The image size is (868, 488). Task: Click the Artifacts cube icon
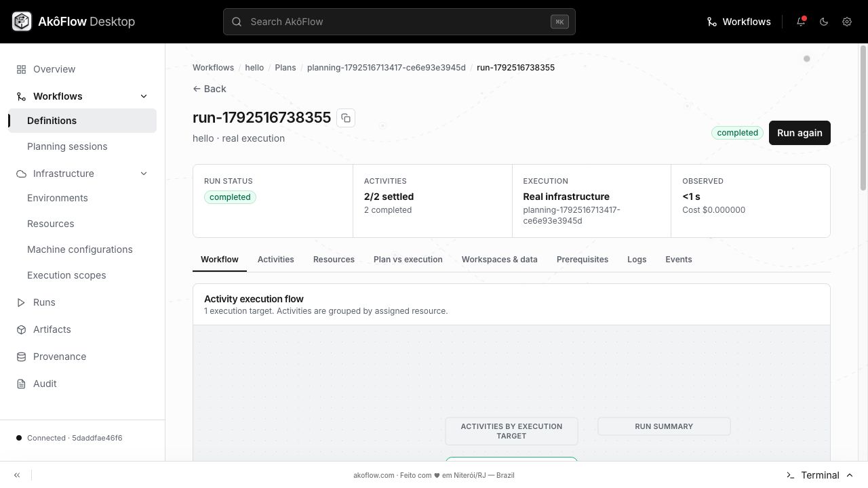click(x=21, y=329)
